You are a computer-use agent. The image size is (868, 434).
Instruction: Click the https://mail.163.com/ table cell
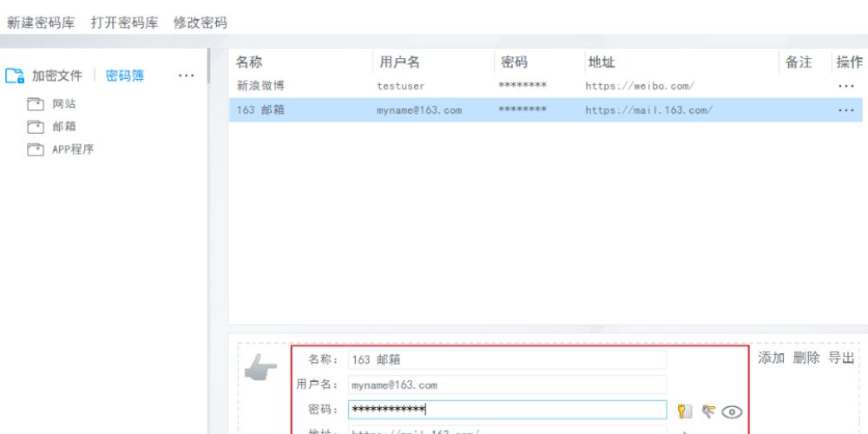(648, 111)
